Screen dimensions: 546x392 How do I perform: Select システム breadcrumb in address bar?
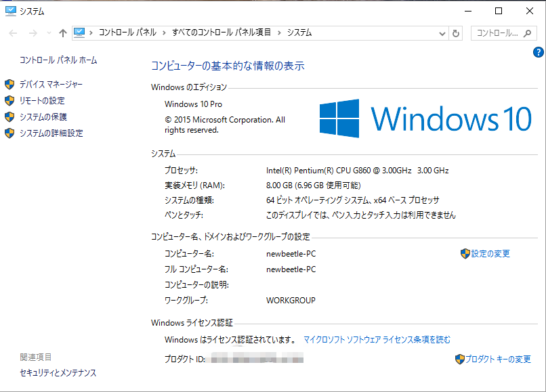pyautogui.click(x=299, y=32)
